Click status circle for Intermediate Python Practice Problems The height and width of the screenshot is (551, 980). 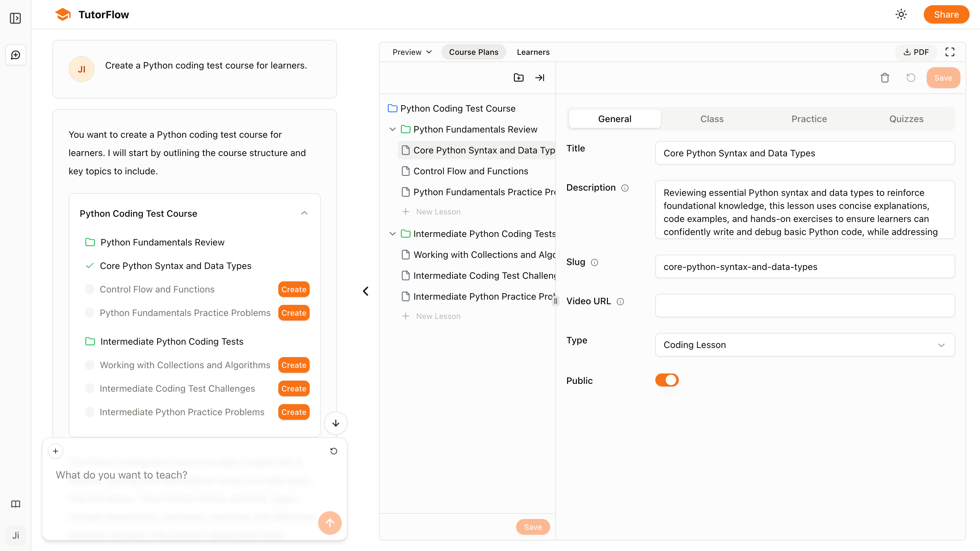pyautogui.click(x=90, y=412)
